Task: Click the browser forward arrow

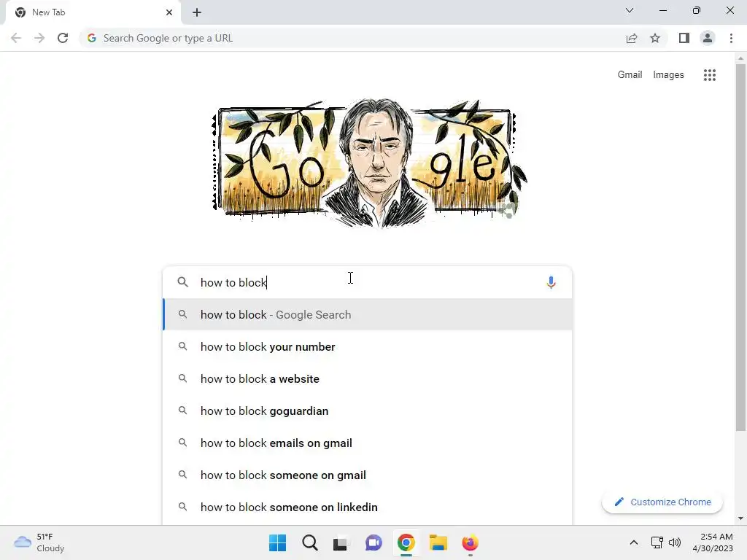Action: point(39,38)
